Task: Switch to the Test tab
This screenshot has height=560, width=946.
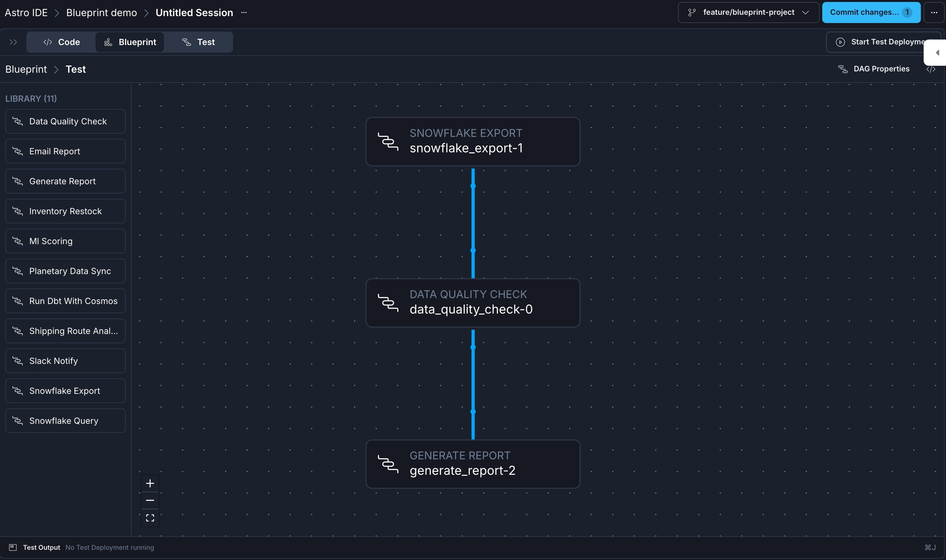Action: [198, 42]
